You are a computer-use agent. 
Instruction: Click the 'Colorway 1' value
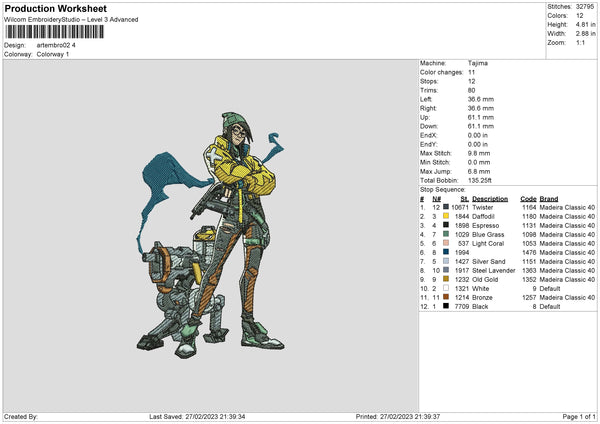click(53, 54)
